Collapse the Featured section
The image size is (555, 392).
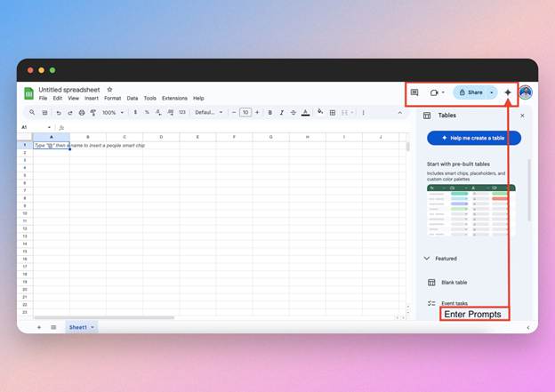427,259
